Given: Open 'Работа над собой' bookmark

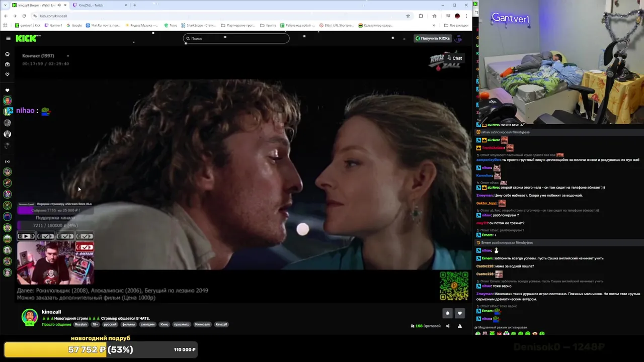Looking at the screenshot, I should click(298, 25).
